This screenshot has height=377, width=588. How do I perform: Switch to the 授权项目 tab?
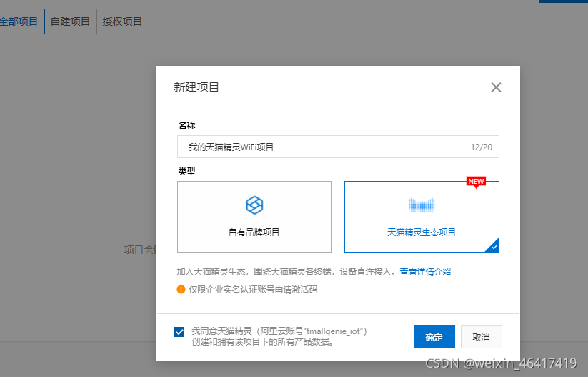123,21
